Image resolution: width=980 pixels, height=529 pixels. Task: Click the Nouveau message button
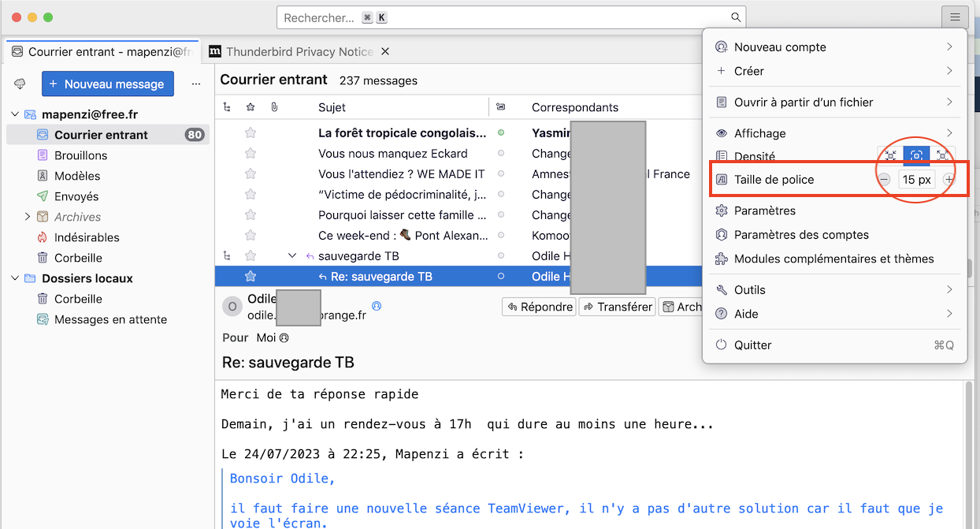107,84
